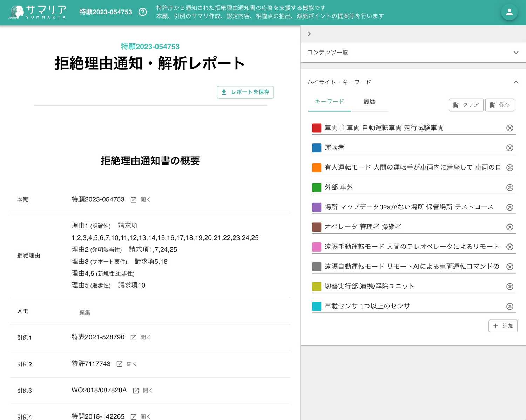This screenshot has height=420, width=526.
Task: Click the external-link icon beside 特開2018-142265
Action: pyautogui.click(x=133, y=416)
